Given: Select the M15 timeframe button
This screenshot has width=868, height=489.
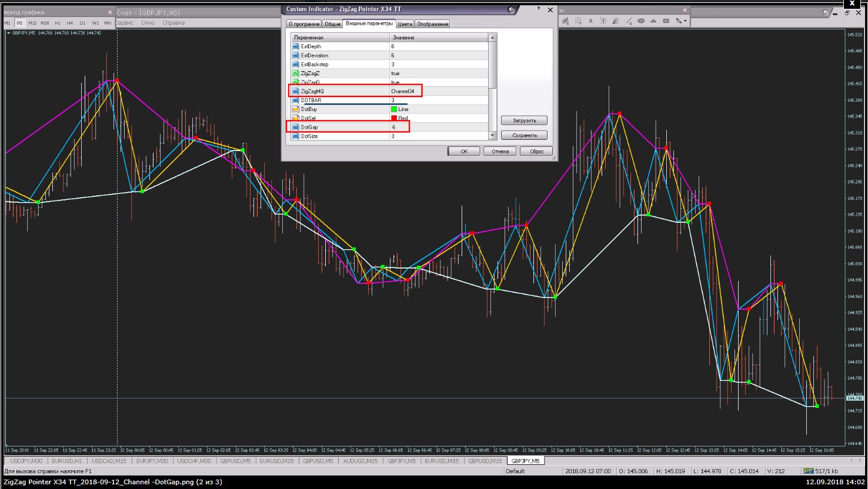Looking at the screenshot, I should pyautogui.click(x=32, y=23).
